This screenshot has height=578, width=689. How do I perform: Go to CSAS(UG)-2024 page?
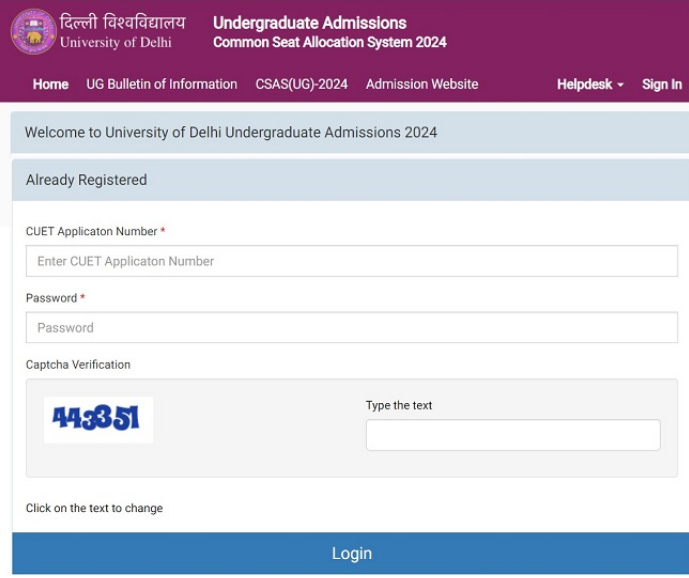coord(301,84)
